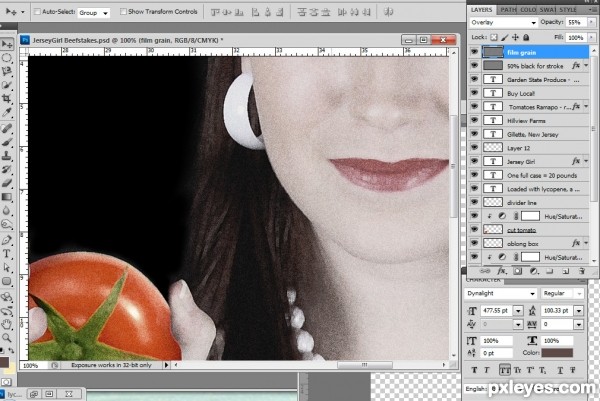Select the Gradient tool
This screenshot has width=600, height=401.
7,197
